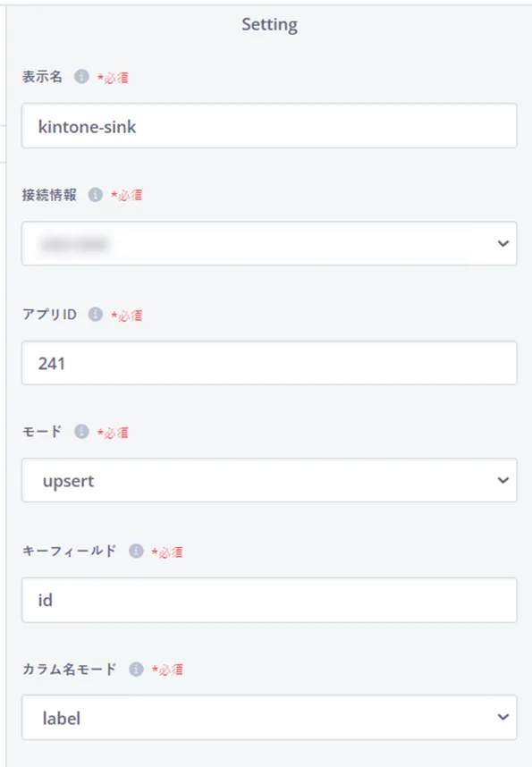
Task: Click the Setting panel heading
Action: [270, 24]
